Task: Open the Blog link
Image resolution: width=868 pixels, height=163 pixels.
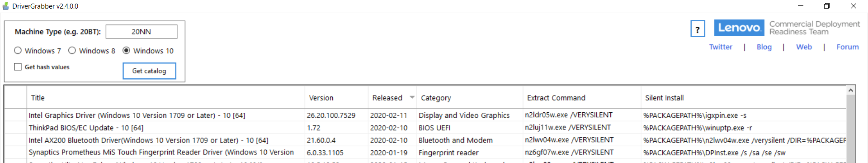Action: pos(764,47)
